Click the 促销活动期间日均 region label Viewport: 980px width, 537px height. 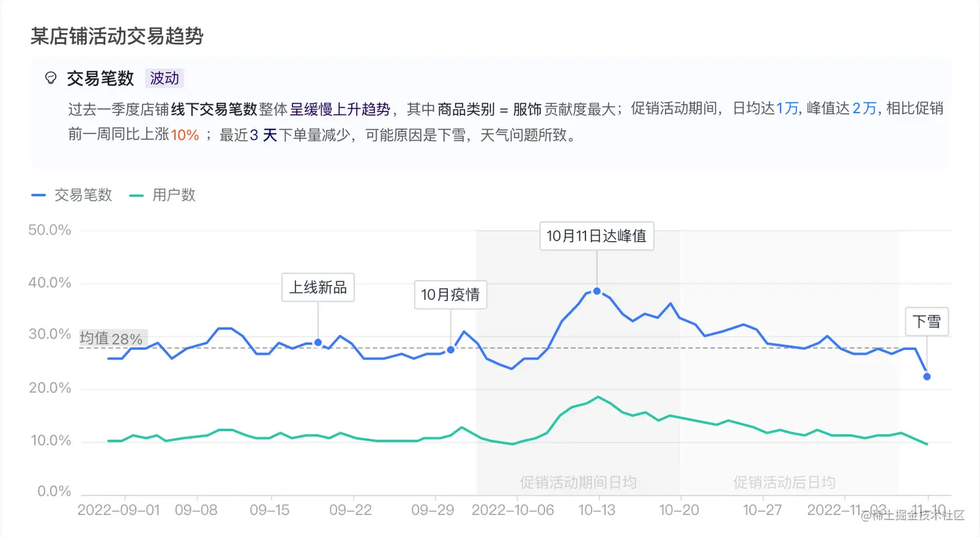(578, 483)
